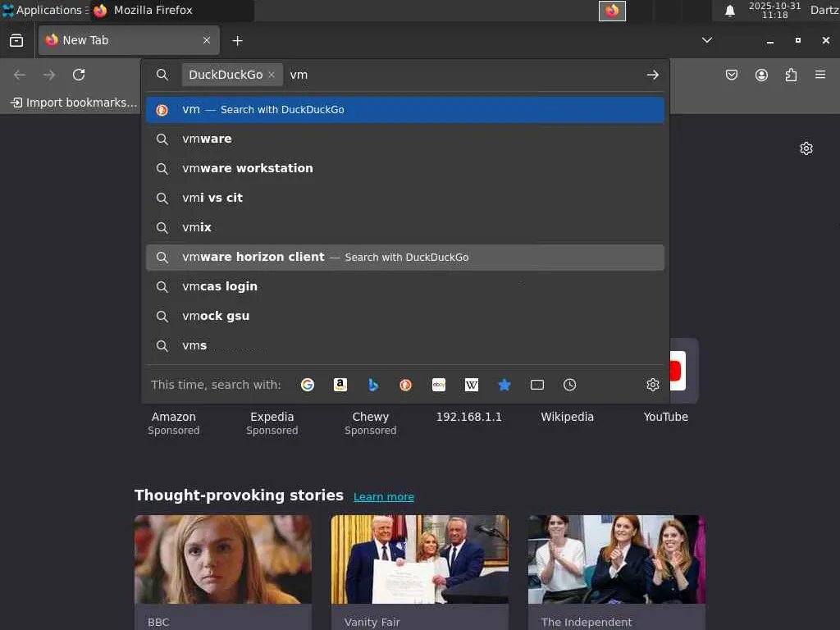Select the 'vmi vs cit' suggestion
The width and height of the screenshot is (840, 630).
click(405, 199)
